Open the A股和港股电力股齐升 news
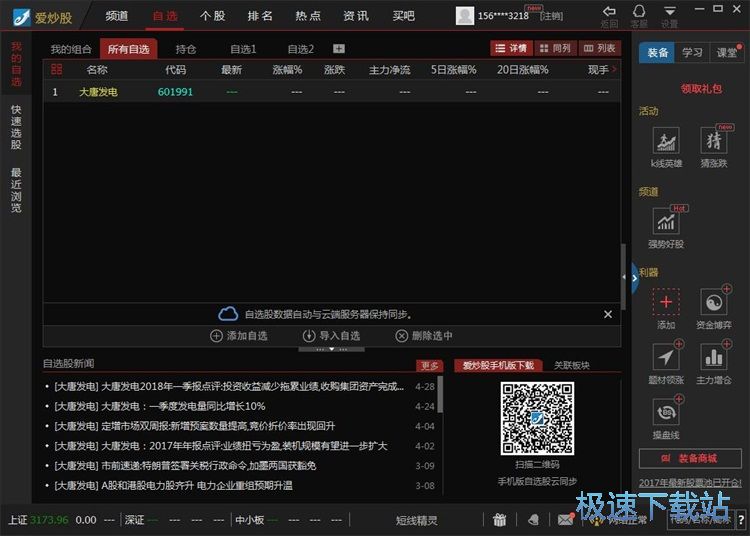This screenshot has width=750, height=536. [173, 485]
